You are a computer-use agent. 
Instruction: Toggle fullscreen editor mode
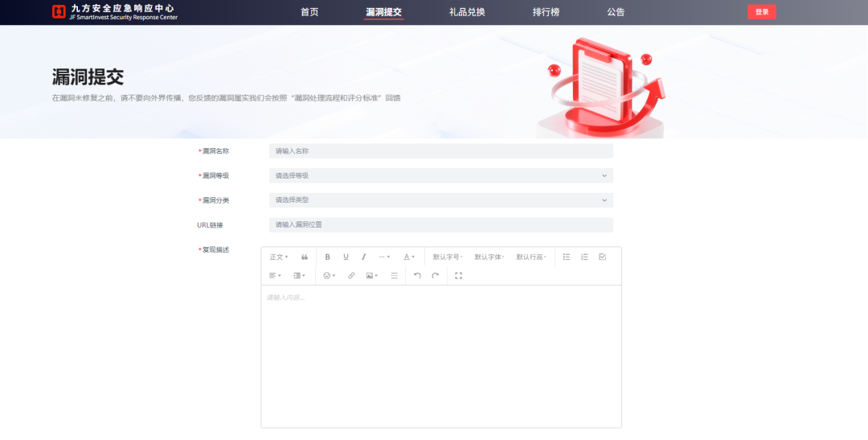tap(458, 275)
